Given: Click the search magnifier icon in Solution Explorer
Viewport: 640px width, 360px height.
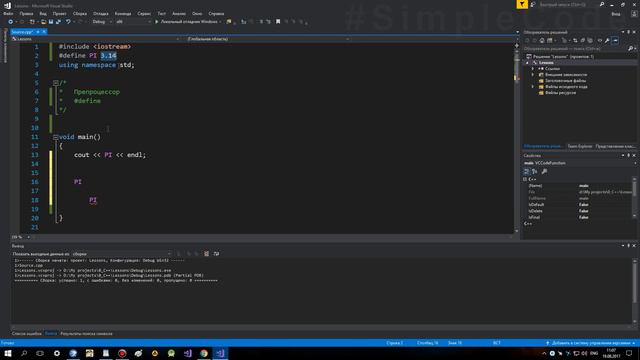Looking at the screenshot, I should coord(631,49).
